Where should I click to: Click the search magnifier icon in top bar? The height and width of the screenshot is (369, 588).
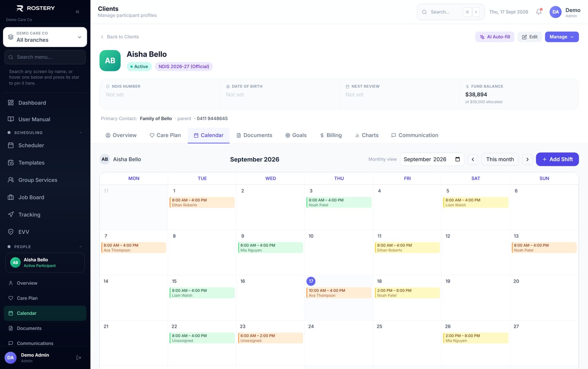click(424, 12)
